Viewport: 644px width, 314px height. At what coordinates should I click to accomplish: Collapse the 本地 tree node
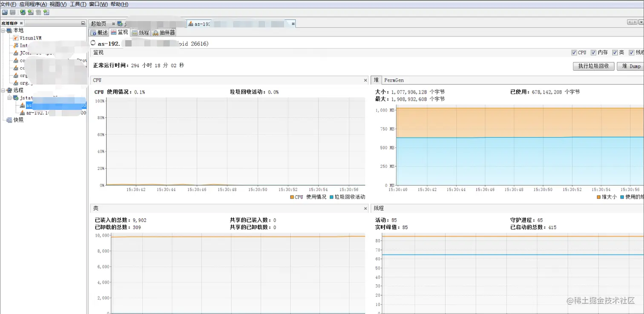(3, 30)
